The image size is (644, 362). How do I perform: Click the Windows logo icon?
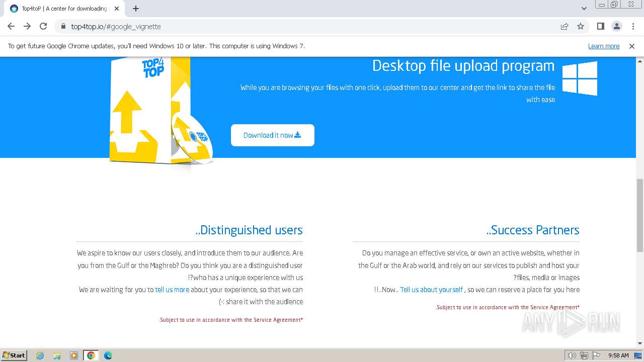pos(580,78)
